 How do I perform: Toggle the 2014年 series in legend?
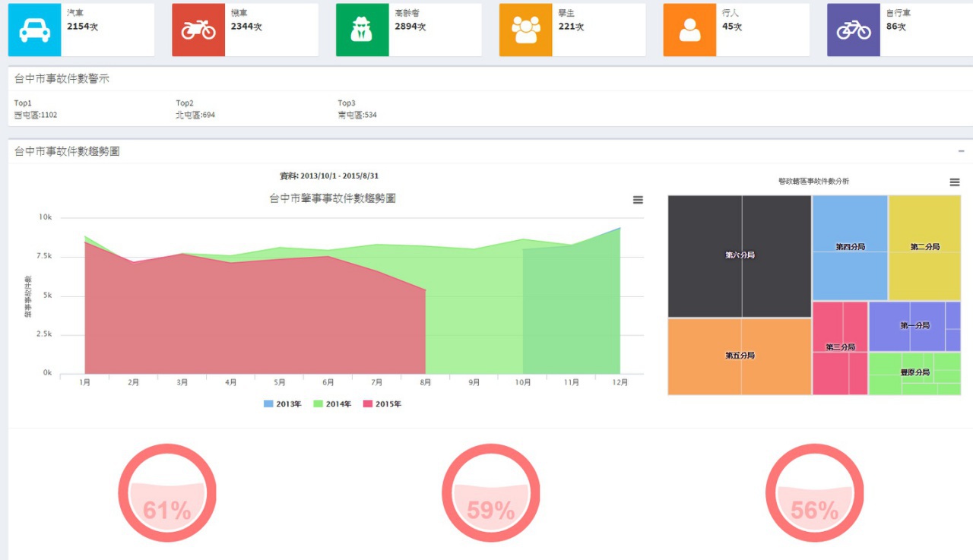tap(332, 404)
